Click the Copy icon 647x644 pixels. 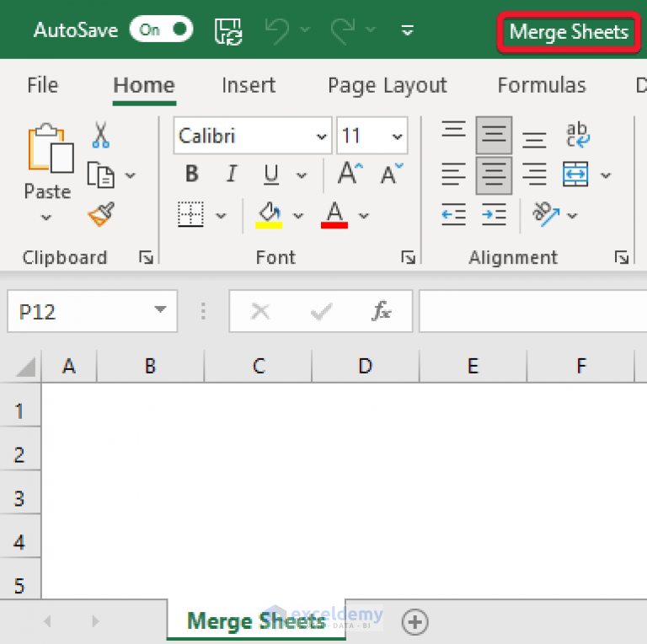[101, 175]
